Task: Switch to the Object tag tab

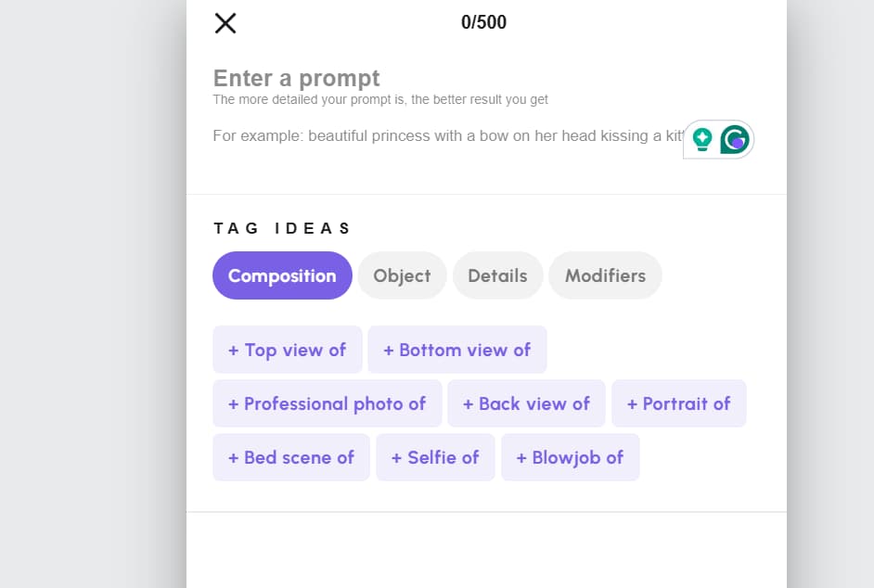Action: [402, 275]
